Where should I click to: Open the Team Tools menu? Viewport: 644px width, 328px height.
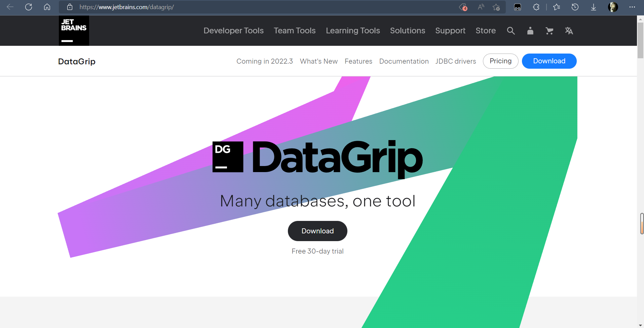coord(295,31)
